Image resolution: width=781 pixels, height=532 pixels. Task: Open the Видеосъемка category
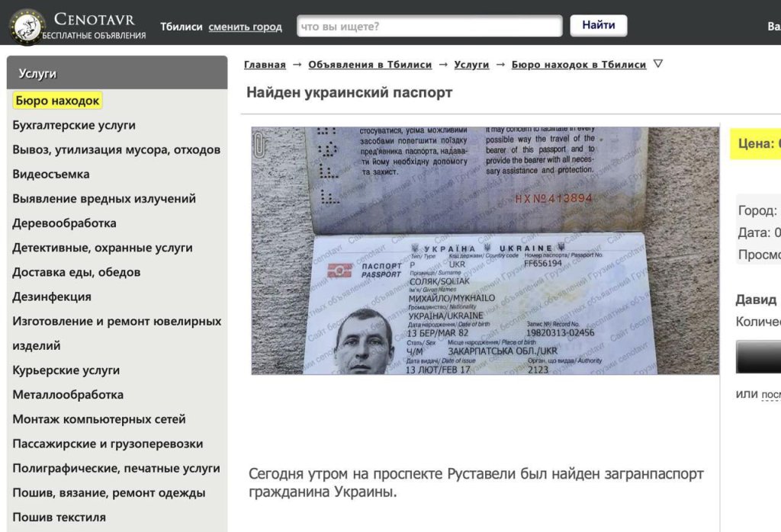51,175
